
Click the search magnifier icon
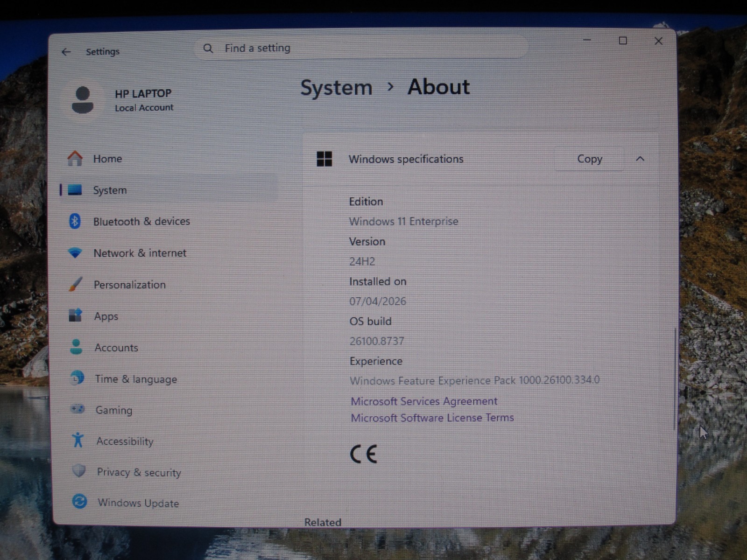coord(208,48)
